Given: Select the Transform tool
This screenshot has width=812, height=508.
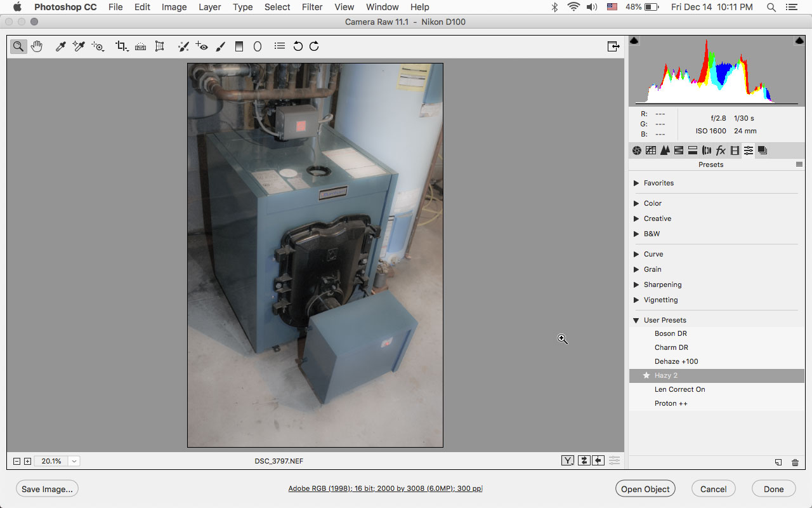Looking at the screenshot, I should coord(159,46).
